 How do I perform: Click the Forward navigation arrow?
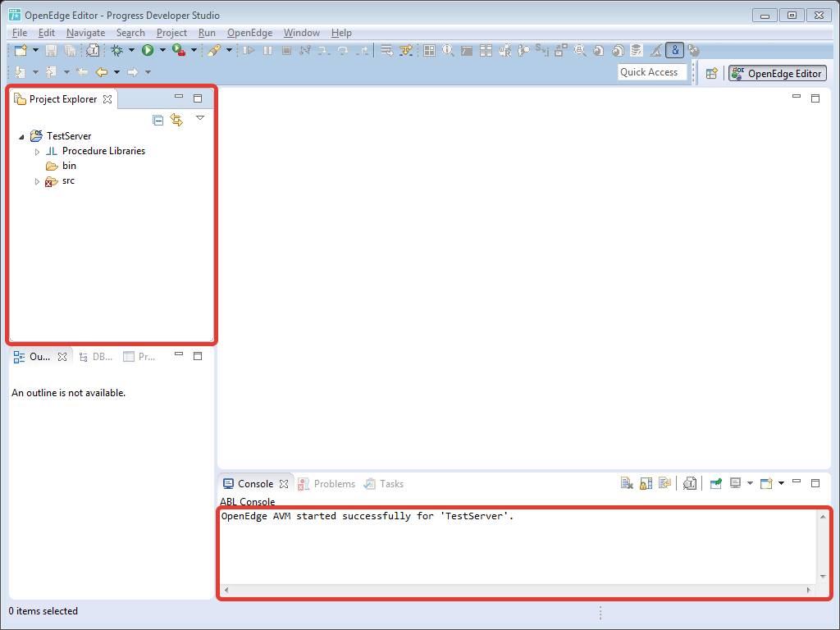[x=132, y=72]
